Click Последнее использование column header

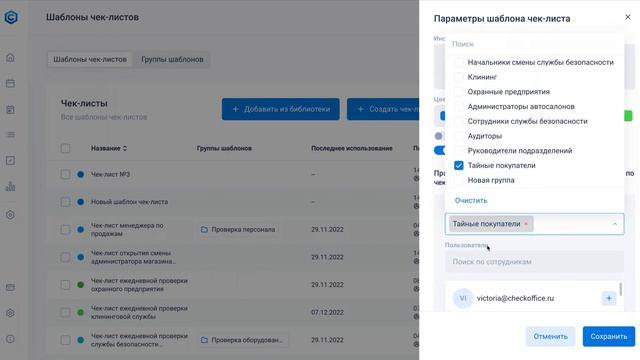pyautogui.click(x=352, y=148)
